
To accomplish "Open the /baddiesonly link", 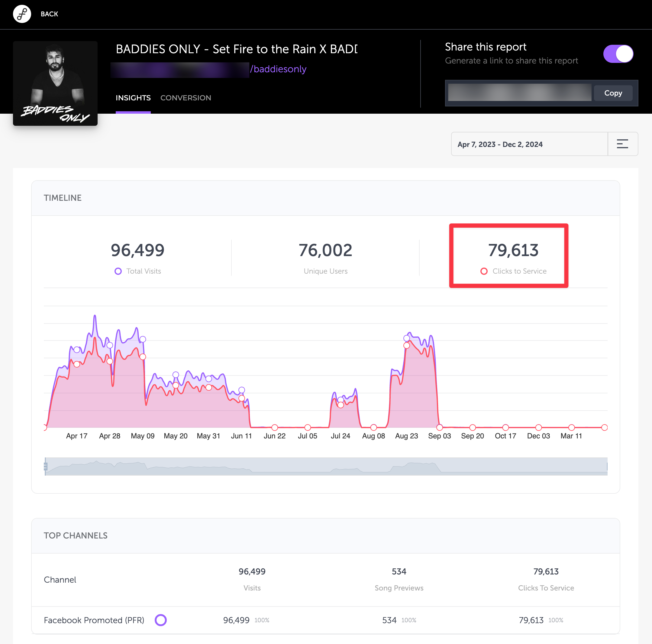I will point(278,69).
